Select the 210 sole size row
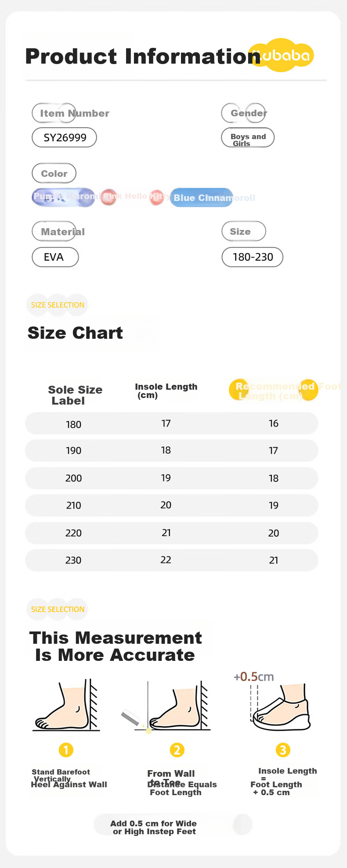 click(172, 505)
